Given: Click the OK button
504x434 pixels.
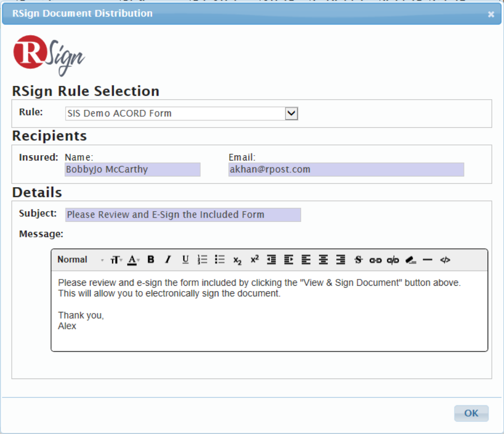Looking at the screenshot, I should click(x=471, y=413).
